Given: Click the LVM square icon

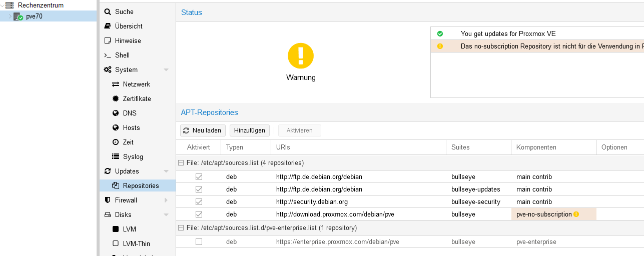Looking at the screenshot, I should [x=116, y=229].
